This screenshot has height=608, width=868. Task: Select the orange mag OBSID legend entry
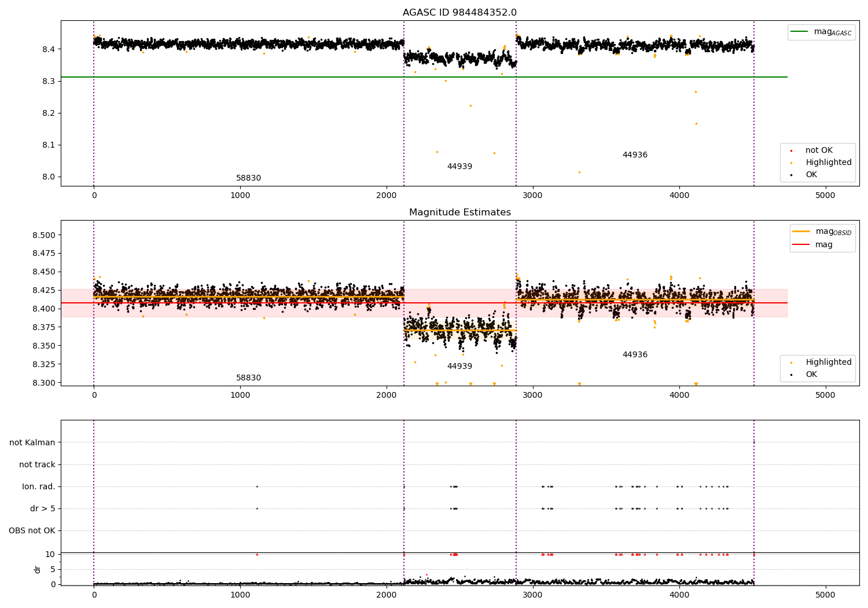[822, 232]
